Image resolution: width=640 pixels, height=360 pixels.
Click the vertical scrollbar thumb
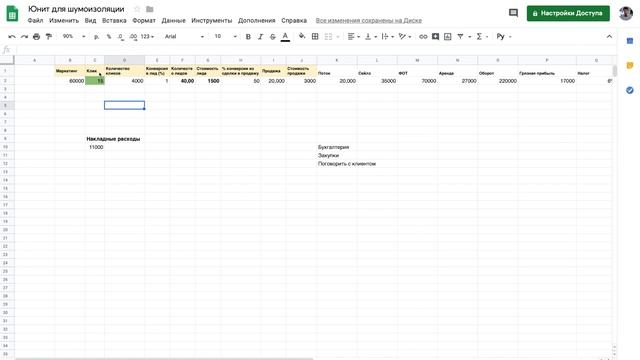pyautogui.click(x=615, y=70)
